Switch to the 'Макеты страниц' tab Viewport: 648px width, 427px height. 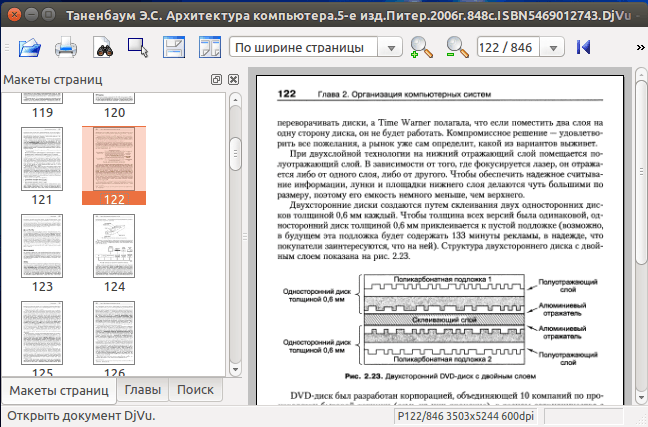coord(59,390)
